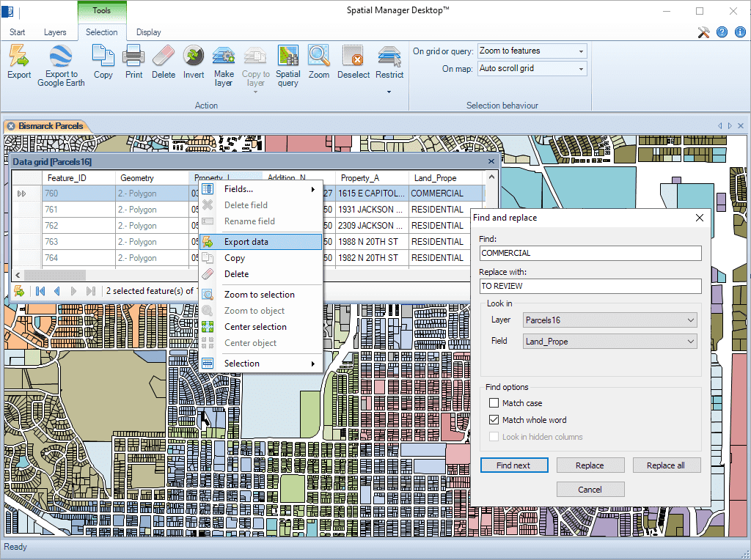Viewport: 751px width, 560px height.
Task: Click cell 1988 N 20TH ST
Action: point(372,242)
